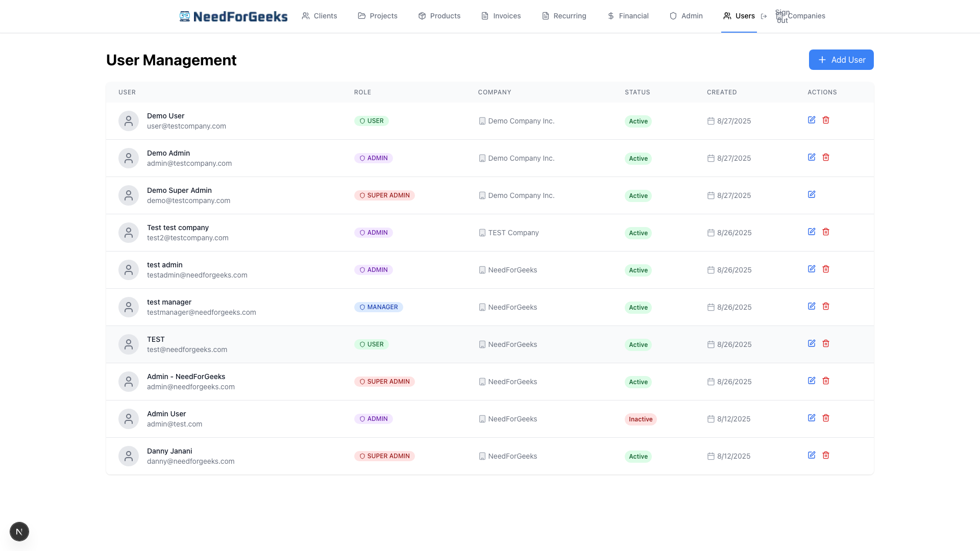
Task: Click the dark circular icon in the bottom corner
Action: [x=19, y=531]
